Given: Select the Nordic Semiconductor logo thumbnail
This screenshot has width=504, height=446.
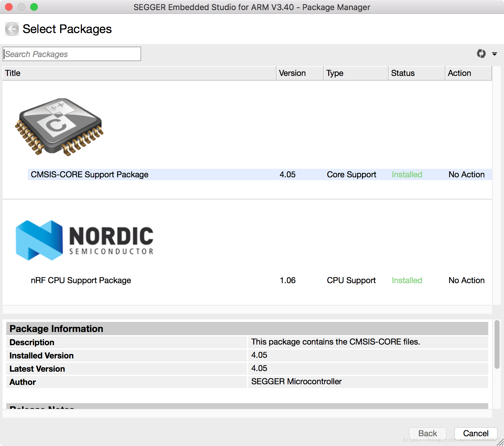Looking at the screenshot, I should coord(84,240).
